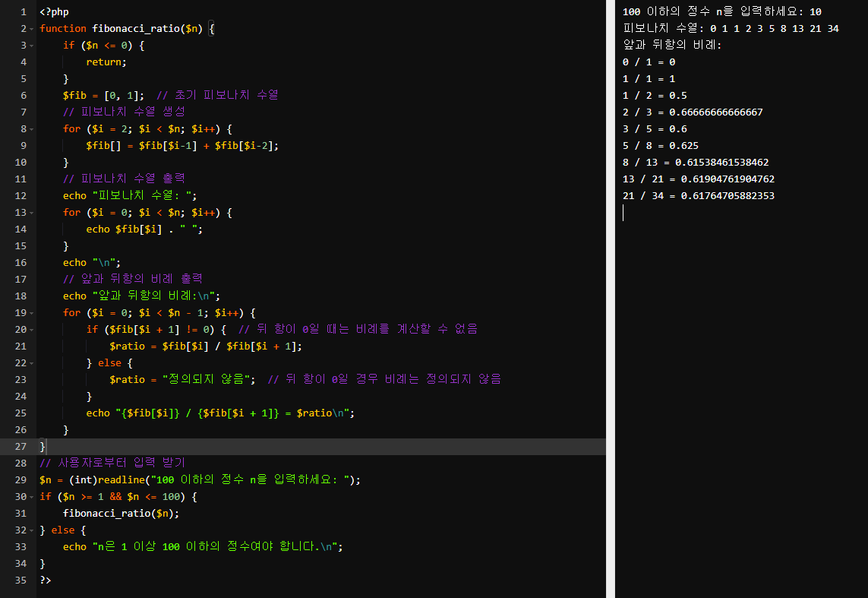868x598 pixels.
Task: Click the '?>' closing tag
Action: coord(46,581)
